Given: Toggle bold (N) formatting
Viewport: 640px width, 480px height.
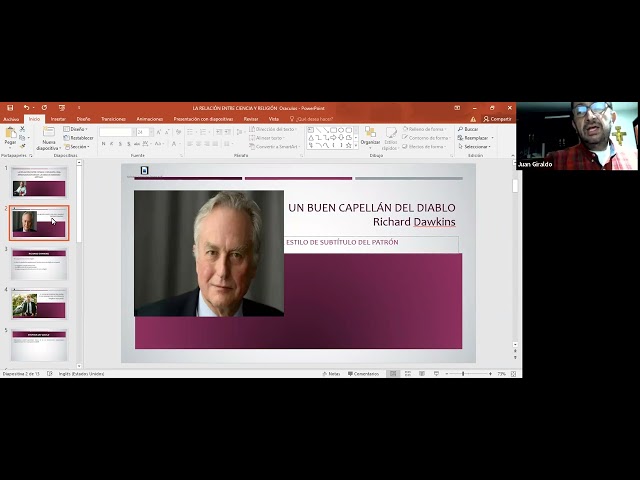Looking at the screenshot, I should pyautogui.click(x=104, y=144).
